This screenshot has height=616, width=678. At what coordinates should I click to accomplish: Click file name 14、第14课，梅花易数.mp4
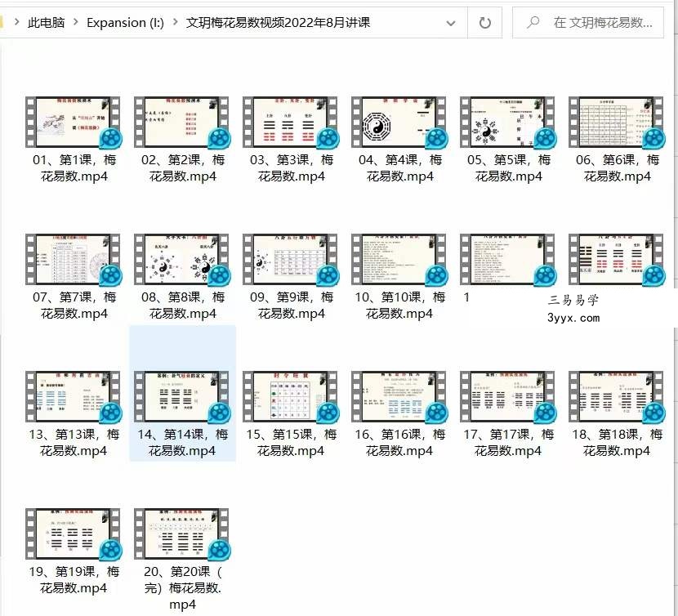[x=182, y=443]
